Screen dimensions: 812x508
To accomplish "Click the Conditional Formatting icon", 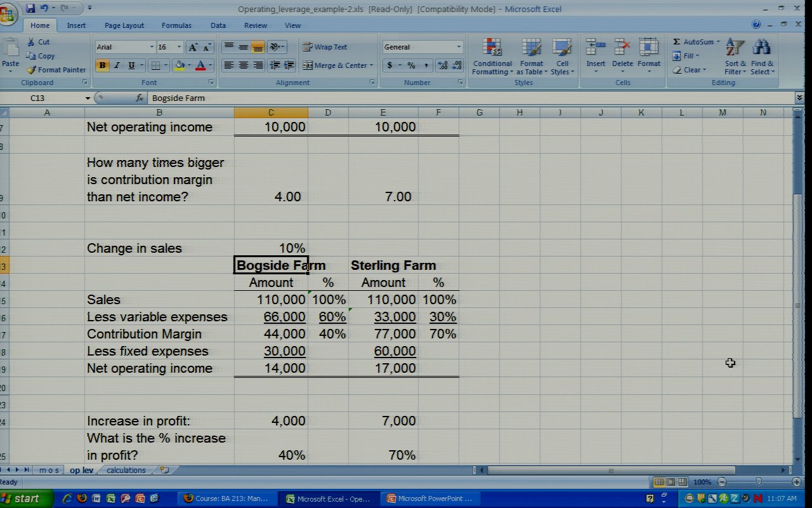I will coord(492,48).
